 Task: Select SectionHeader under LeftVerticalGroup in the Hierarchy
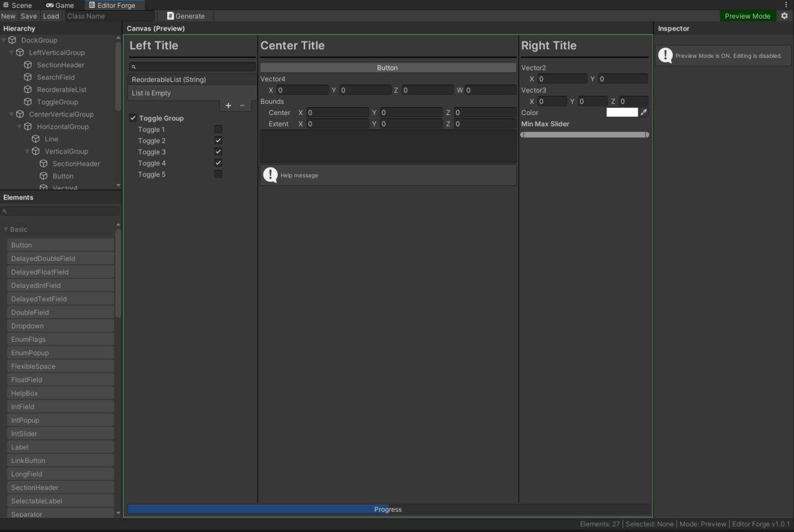pyautogui.click(x=61, y=65)
